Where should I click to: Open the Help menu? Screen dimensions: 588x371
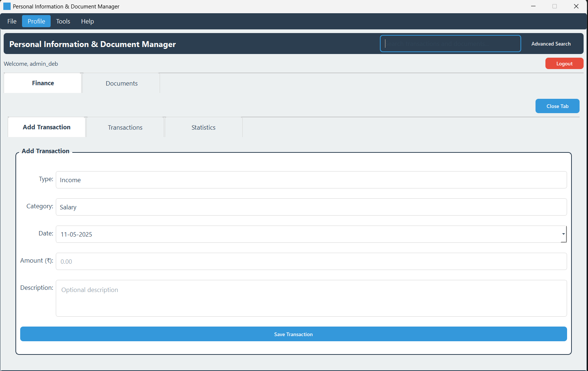click(x=87, y=21)
